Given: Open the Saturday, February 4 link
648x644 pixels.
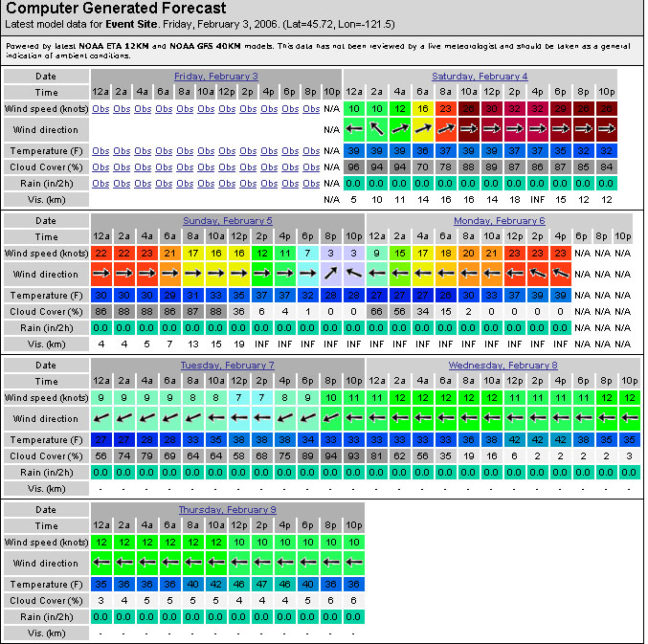Looking at the screenshot, I should (x=480, y=77).
